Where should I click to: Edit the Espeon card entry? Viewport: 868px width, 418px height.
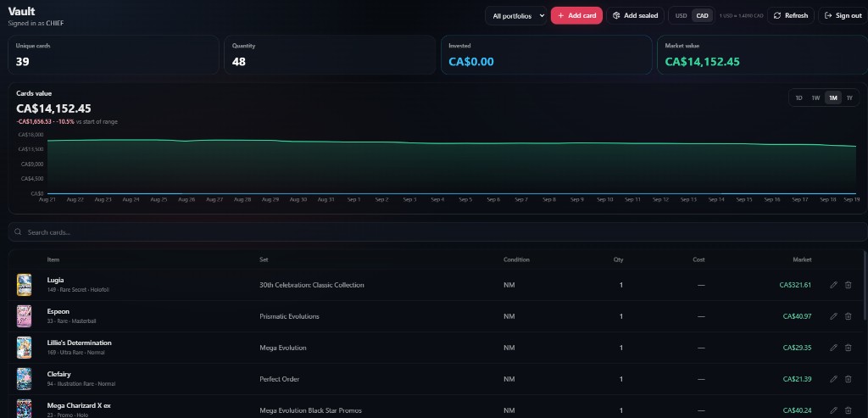click(833, 316)
